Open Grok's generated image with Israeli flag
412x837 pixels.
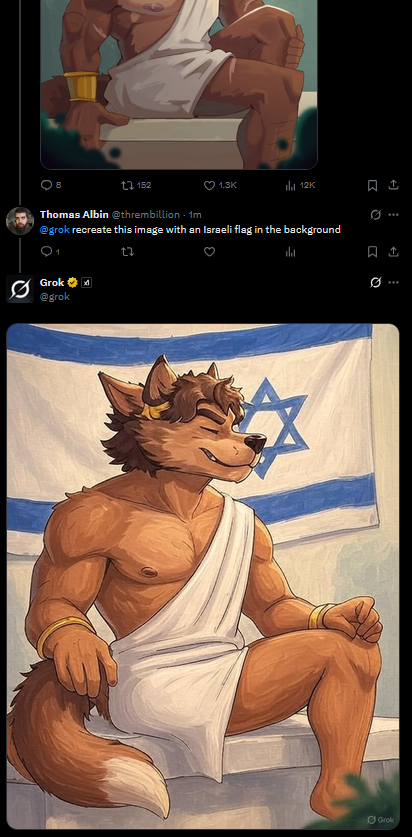coord(203,576)
